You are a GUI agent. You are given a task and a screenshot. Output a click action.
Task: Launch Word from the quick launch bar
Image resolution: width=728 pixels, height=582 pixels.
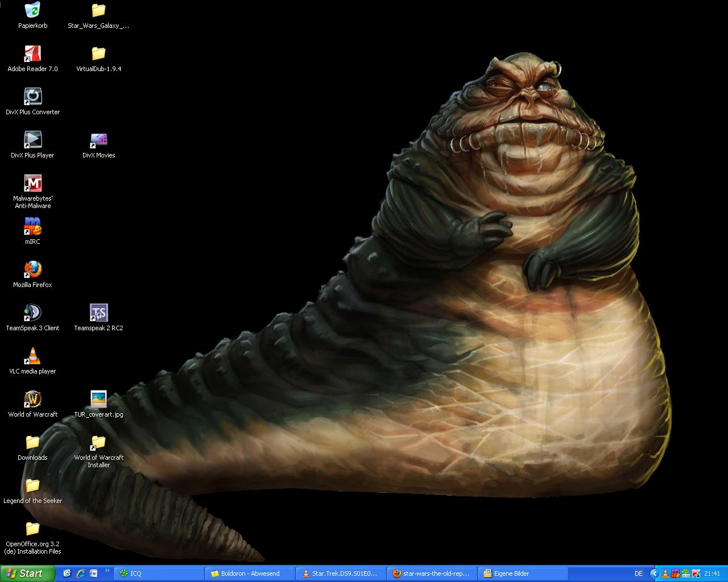(94, 573)
